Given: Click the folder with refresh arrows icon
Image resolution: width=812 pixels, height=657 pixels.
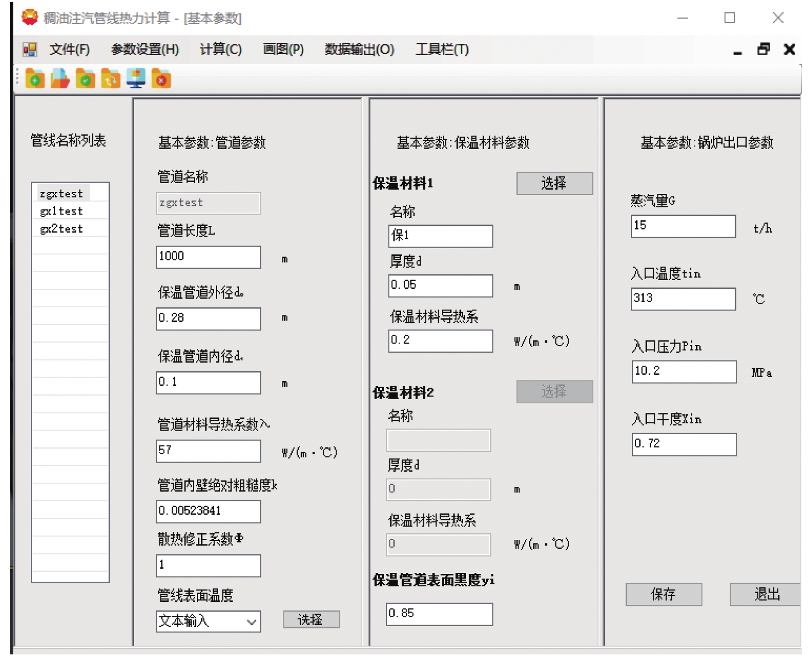Looking at the screenshot, I should pyautogui.click(x=110, y=79).
